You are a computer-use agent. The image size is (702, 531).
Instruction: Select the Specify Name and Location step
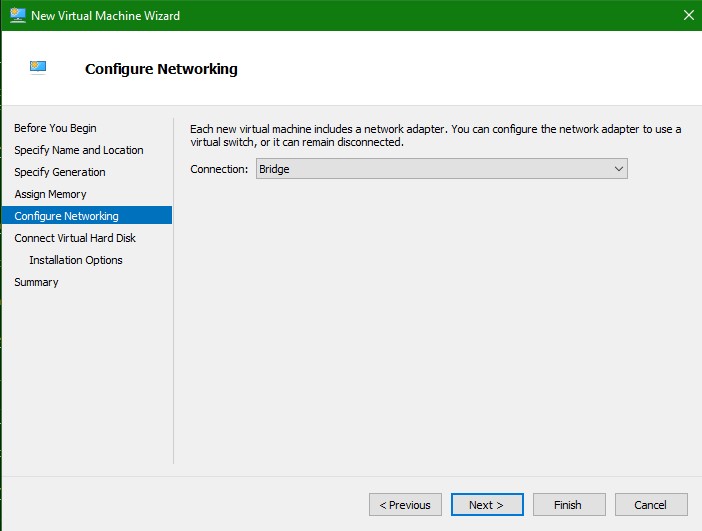click(x=79, y=150)
